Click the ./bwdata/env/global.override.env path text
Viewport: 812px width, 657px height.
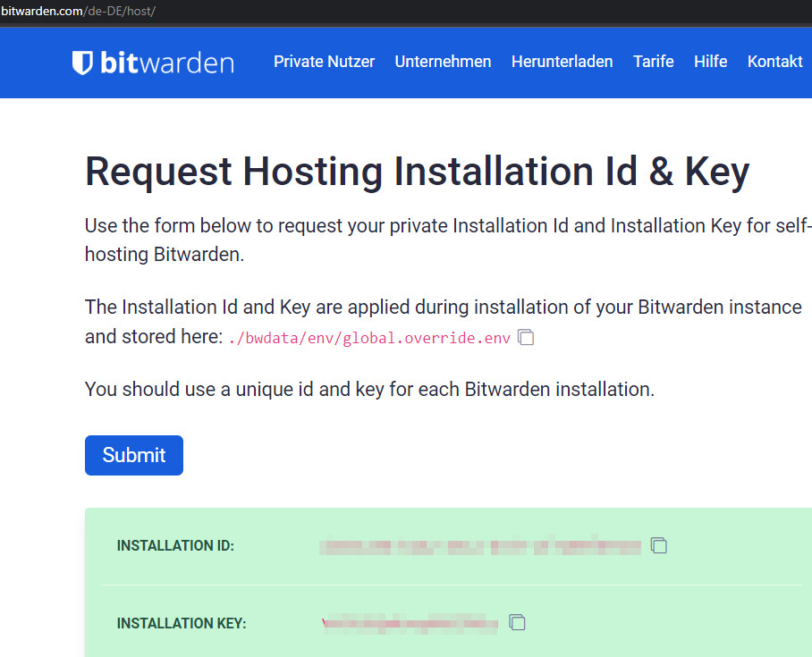point(369,338)
